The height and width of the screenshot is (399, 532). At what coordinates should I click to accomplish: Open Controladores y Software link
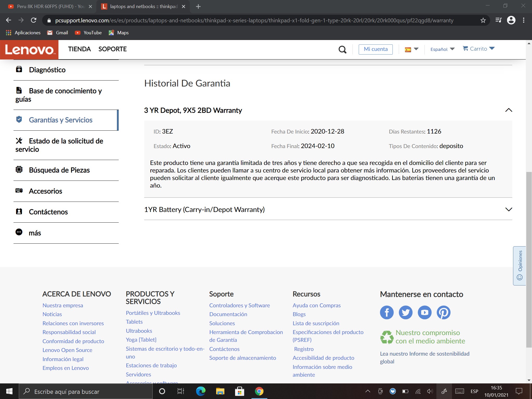pos(240,305)
